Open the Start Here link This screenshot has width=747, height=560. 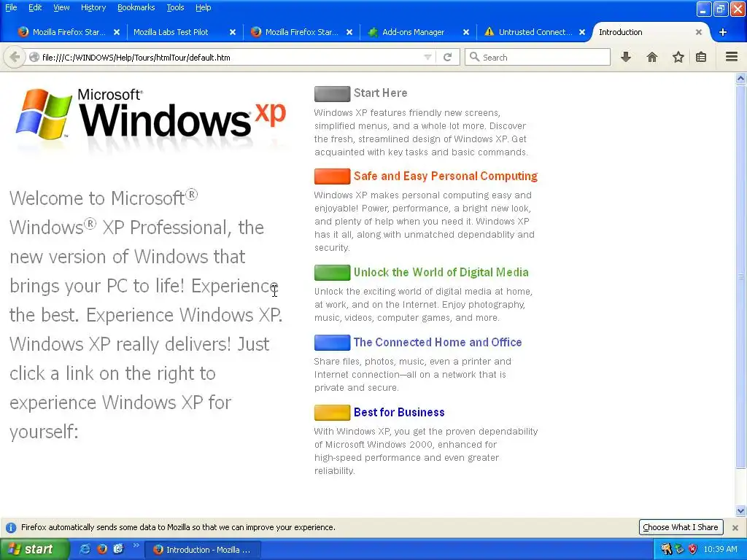click(380, 93)
